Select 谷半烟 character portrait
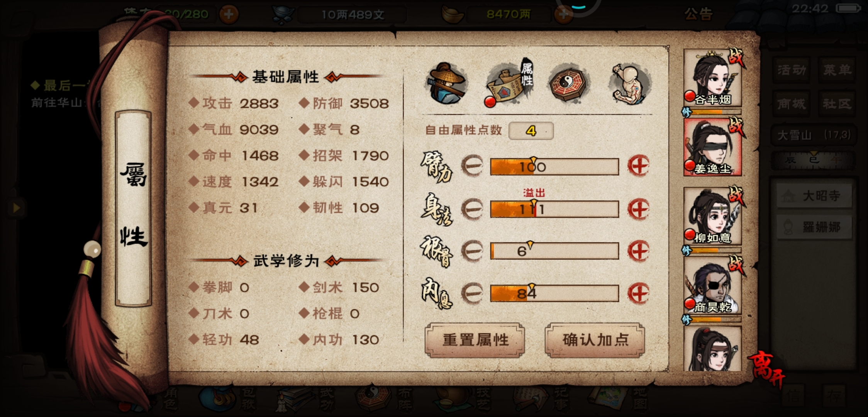Screen dimensions: 868x417 point(713,78)
